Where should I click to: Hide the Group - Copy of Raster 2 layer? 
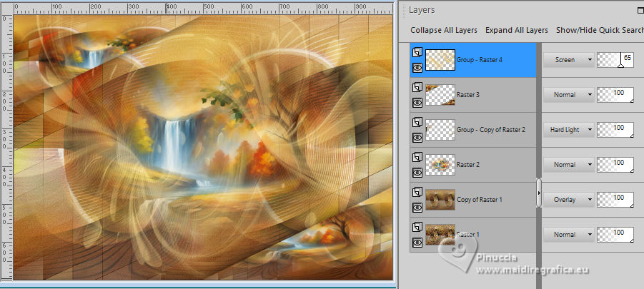tap(417, 137)
